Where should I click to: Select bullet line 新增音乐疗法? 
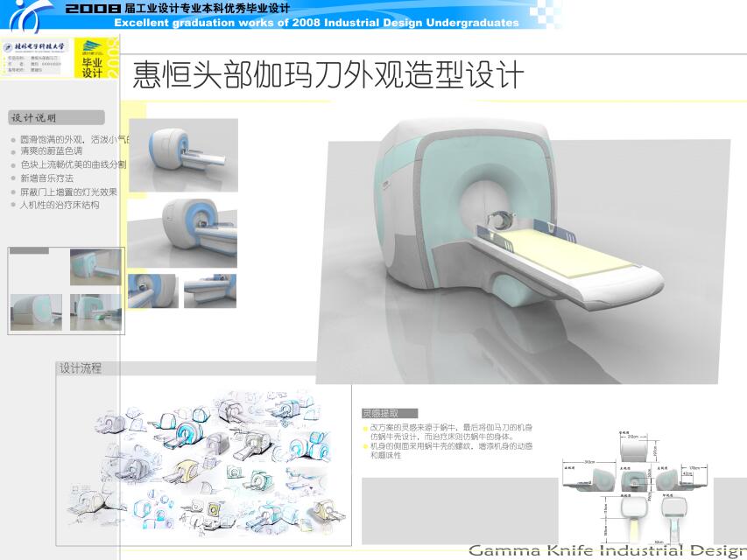tap(46, 178)
